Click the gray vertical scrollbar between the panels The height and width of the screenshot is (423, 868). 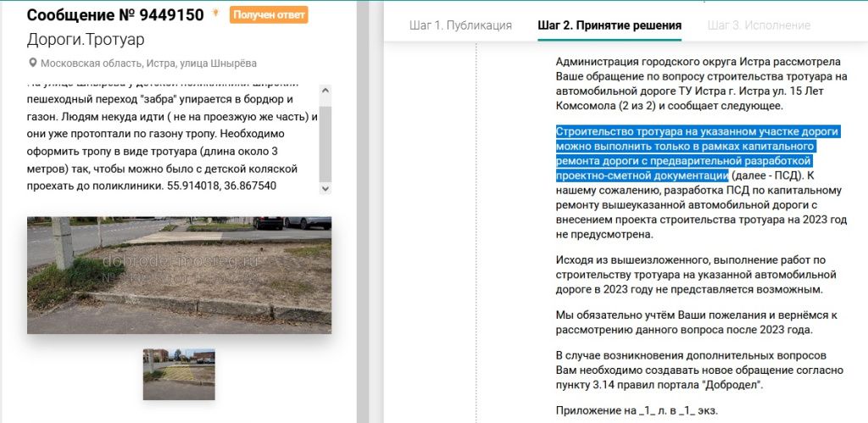363,212
